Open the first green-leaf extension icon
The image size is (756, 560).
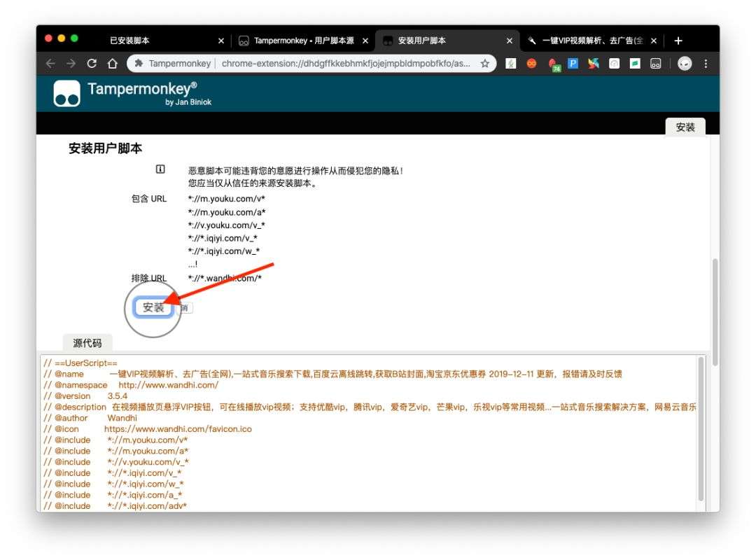point(510,63)
